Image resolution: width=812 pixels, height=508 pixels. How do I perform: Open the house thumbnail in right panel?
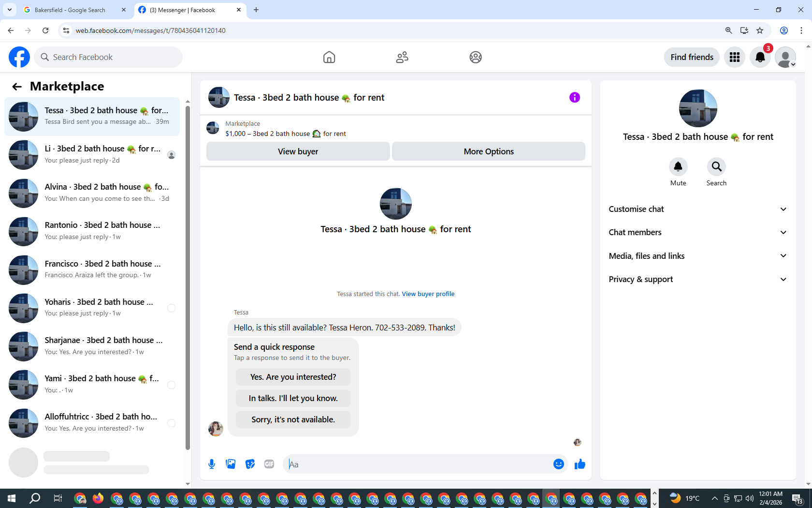tap(698, 108)
